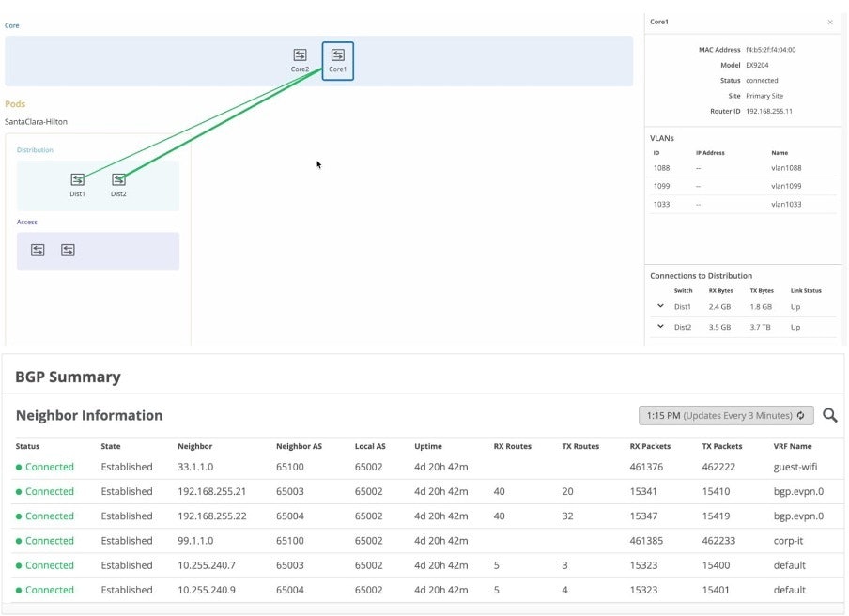Click the corp-it VRF name entry
The height and width of the screenshot is (616, 849).
[x=790, y=541]
